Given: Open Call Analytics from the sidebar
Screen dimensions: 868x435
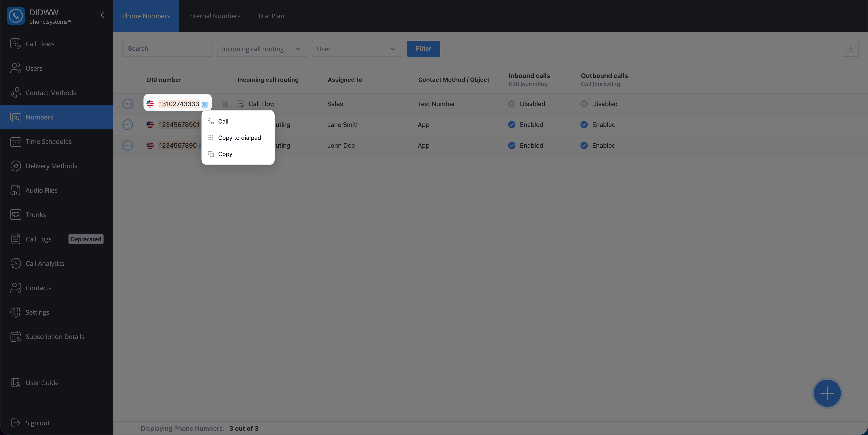Looking at the screenshot, I should (45, 263).
